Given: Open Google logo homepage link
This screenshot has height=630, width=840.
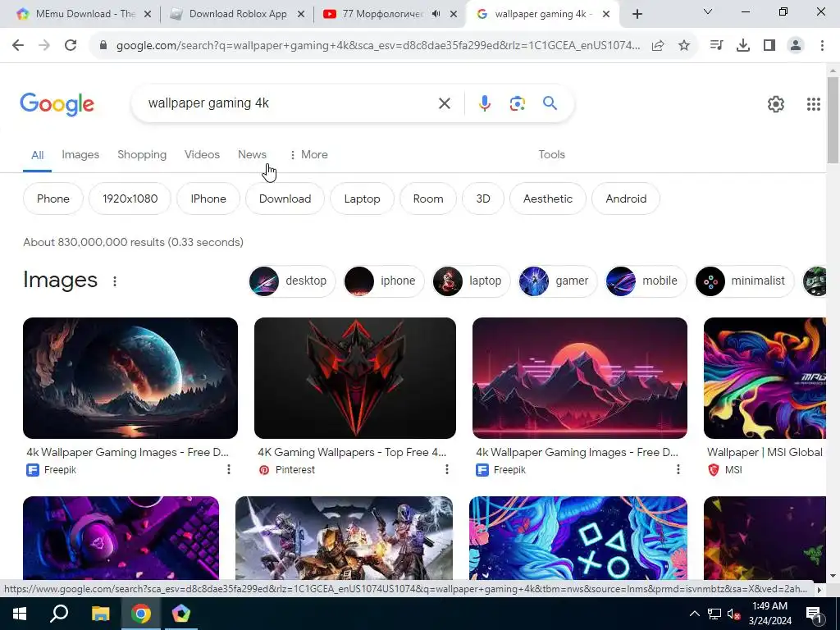Looking at the screenshot, I should [57, 104].
